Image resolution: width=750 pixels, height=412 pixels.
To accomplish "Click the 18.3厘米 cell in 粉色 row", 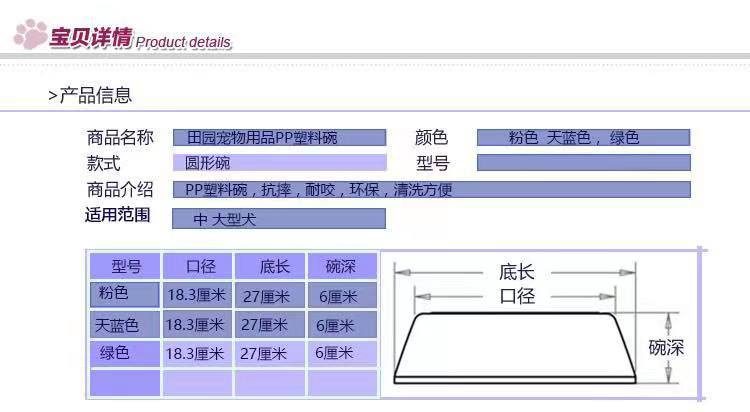I will pyautogui.click(x=198, y=295).
